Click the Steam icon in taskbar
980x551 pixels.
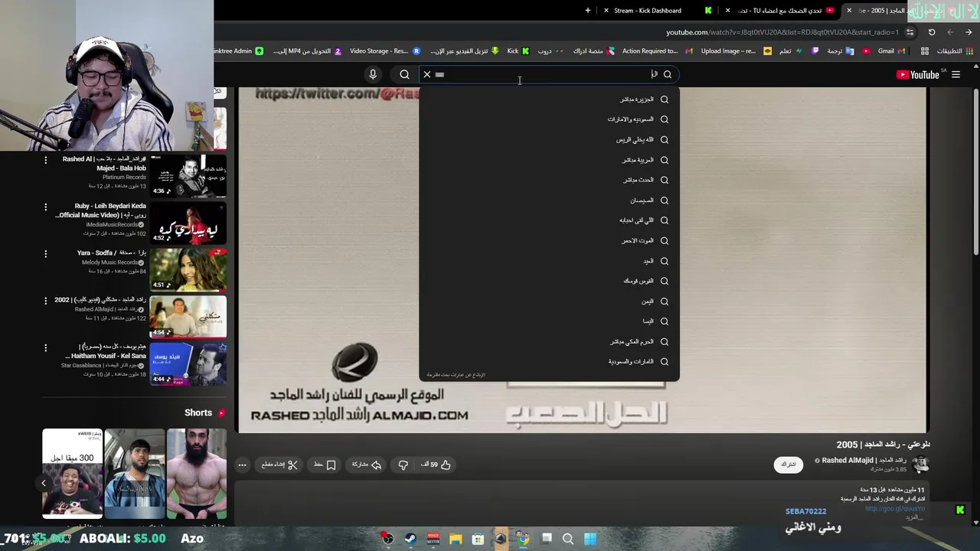[x=410, y=539]
